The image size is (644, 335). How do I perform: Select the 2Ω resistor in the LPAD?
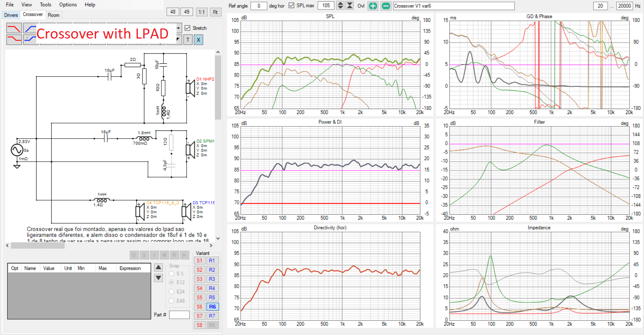[133, 65]
